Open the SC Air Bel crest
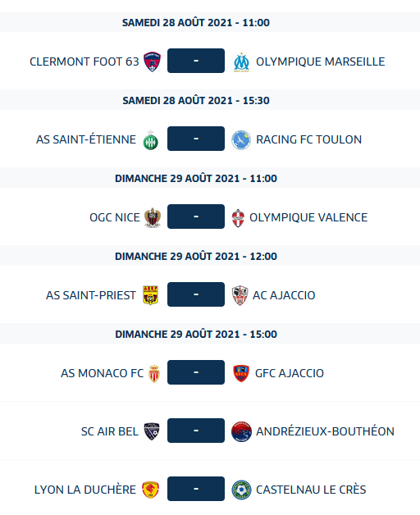Viewport: 420px width, 515px height. pyautogui.click(x=152, y=431)
